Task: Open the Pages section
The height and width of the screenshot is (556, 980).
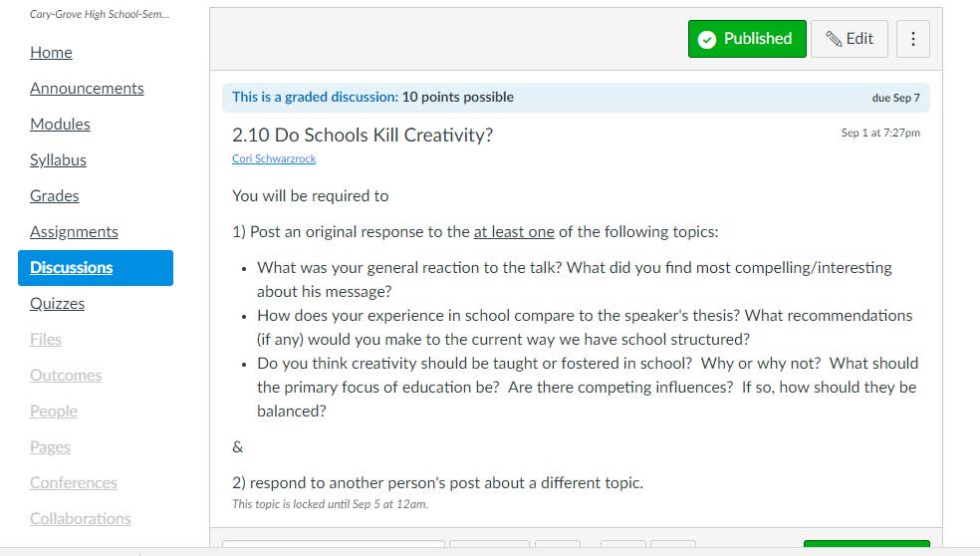Action: coord(50,447)
